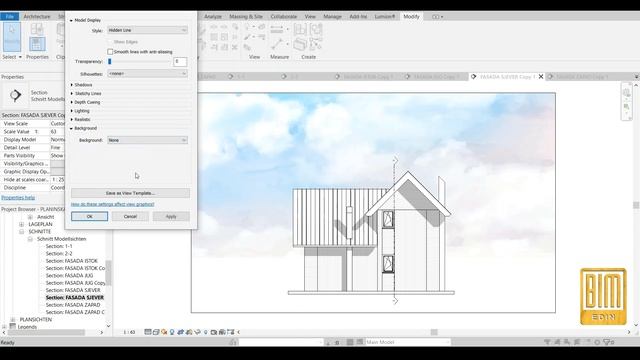Expand the Lighting section
This screenshot has height=360, width=640.
click(71, 111)
